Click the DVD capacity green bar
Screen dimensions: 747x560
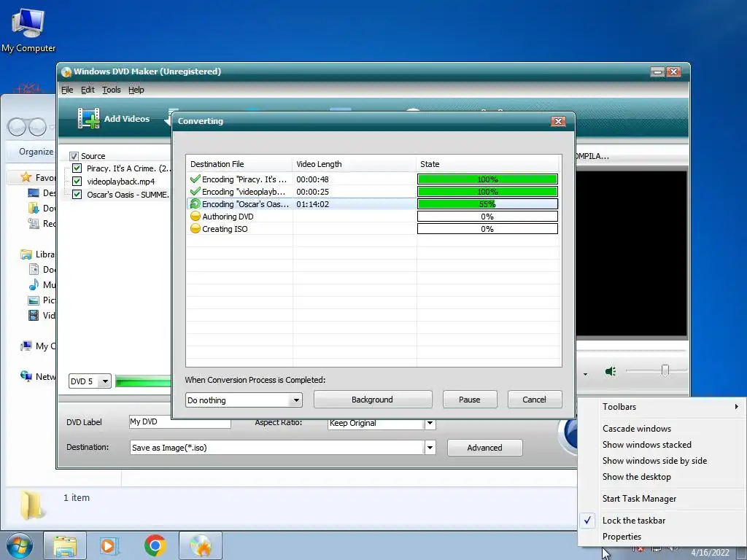[143, 381]
